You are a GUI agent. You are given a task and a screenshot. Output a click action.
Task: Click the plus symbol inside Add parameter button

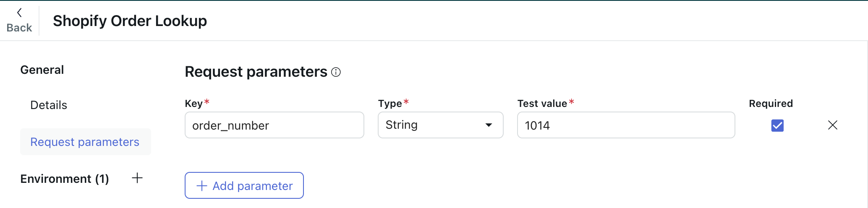tap(202, 186)
